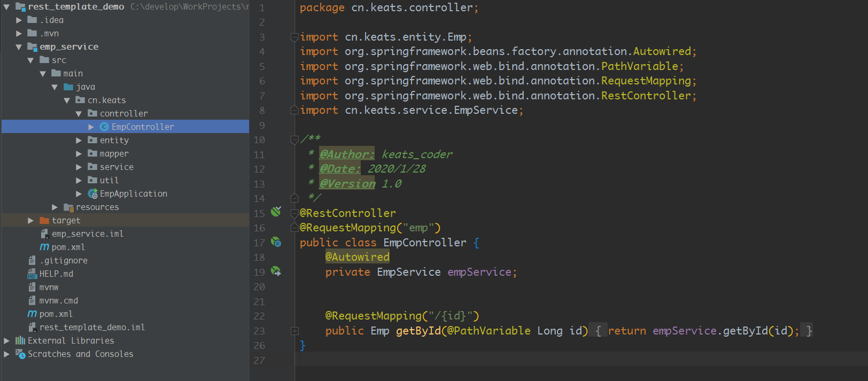The width and height of the screenshot is (868, 381).
Task: Click the Maven icon of the emp_service pom.xml
Action: pos(44,247)
